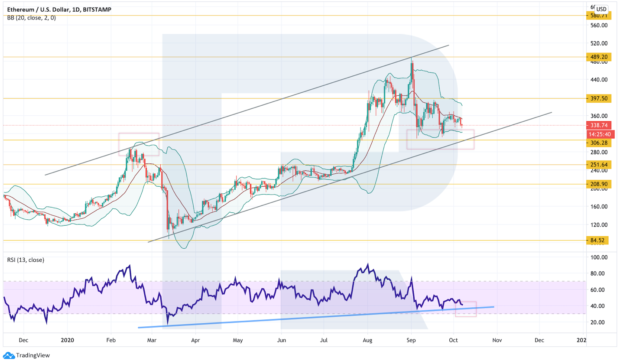This screenshot has width=620, height=364.
Task: Click the 2020 label on the time axis
Action: coord(68,340)
